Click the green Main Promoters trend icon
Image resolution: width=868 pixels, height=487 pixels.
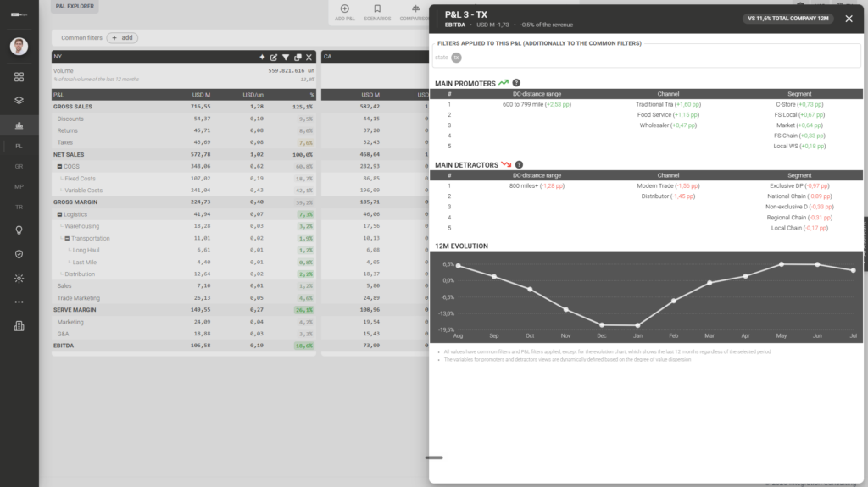504,83
